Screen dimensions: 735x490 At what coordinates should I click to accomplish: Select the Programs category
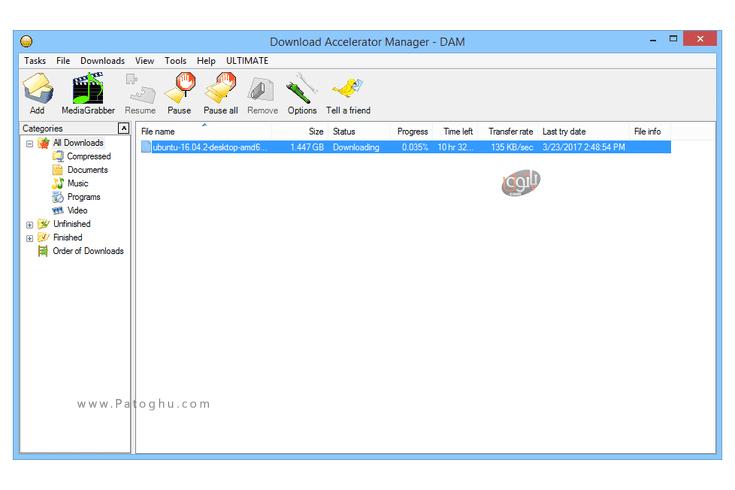pos(83,197)
